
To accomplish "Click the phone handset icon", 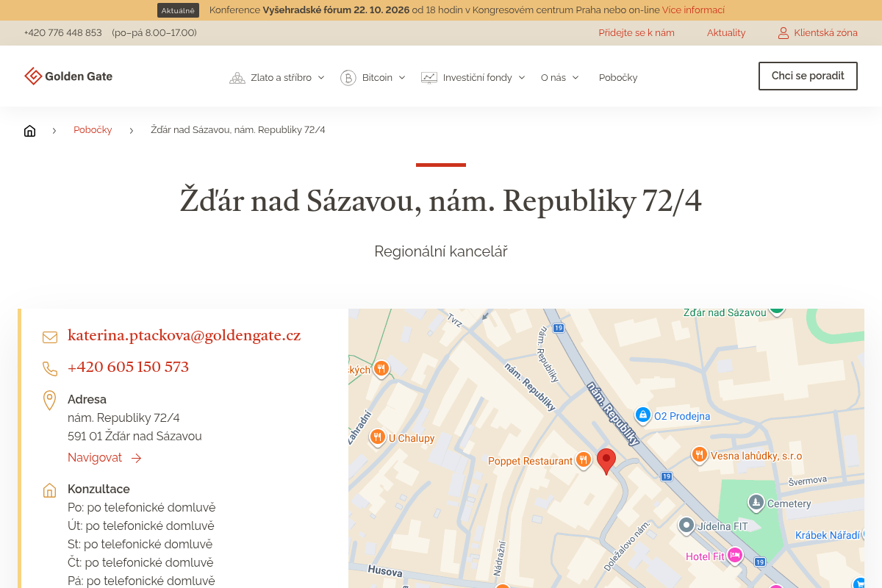I will tap(50, 368).
